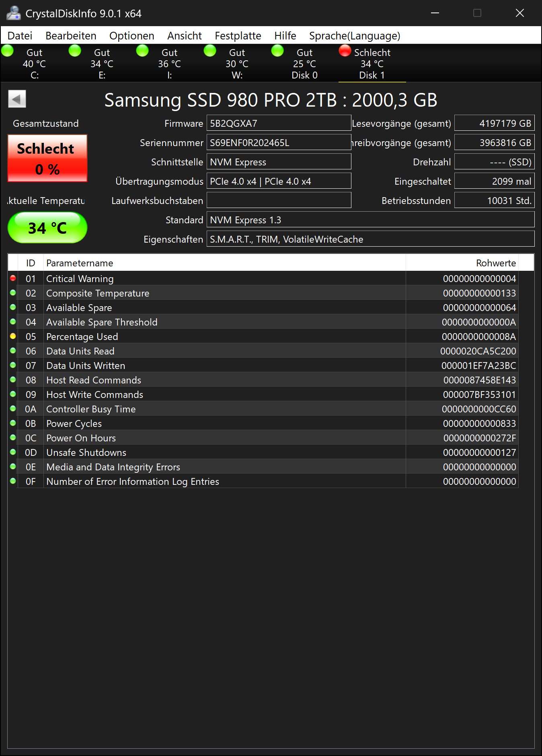
Task: Click the Gesamtzustand label
Action: [46, 124]
